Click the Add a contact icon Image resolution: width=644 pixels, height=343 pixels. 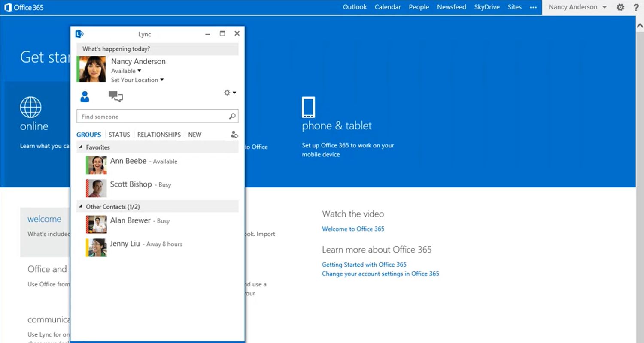pos(234,135)
